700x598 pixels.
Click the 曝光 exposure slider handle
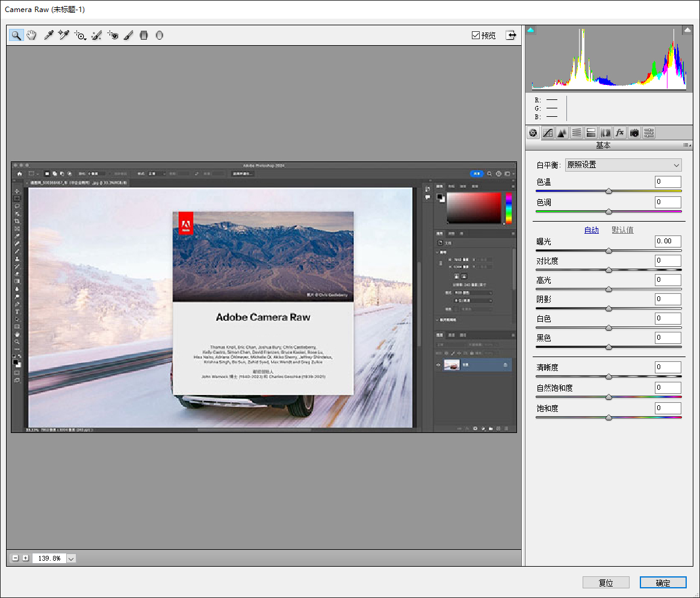[x=608, y=251]
